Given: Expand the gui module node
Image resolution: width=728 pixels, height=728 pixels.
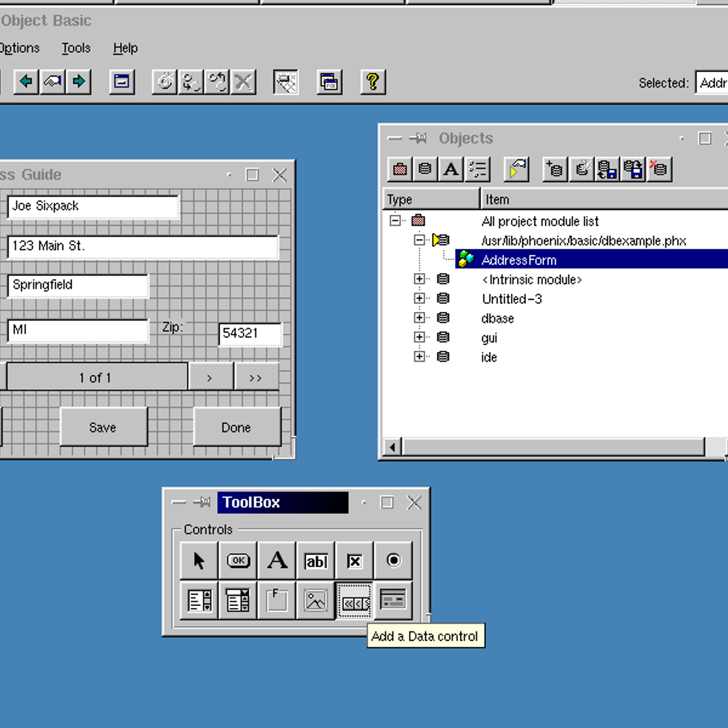Looking at the screenshot, I should 419,337.
